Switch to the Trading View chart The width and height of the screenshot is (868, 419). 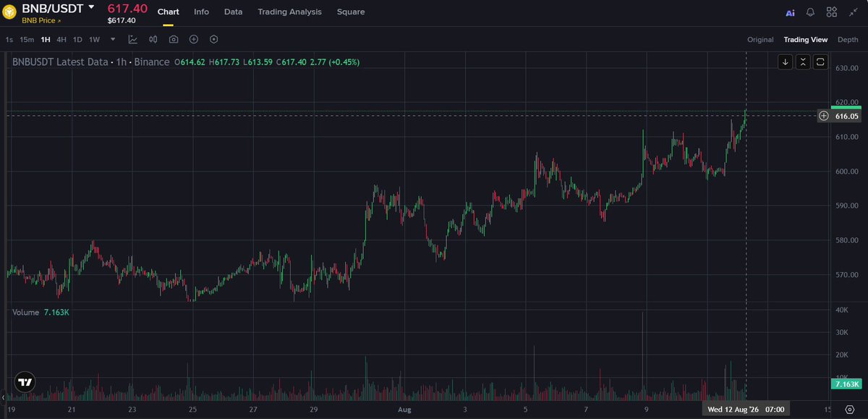tap(805, 40)
